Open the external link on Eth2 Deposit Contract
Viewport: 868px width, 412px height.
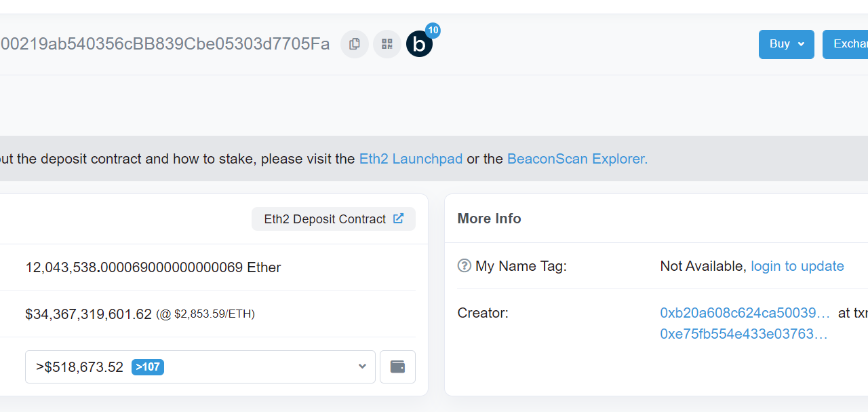pos(398,218)
